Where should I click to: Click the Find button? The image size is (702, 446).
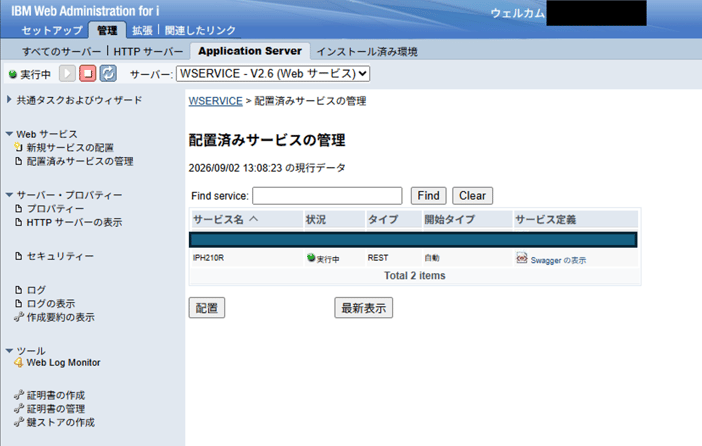pos(428,196)
